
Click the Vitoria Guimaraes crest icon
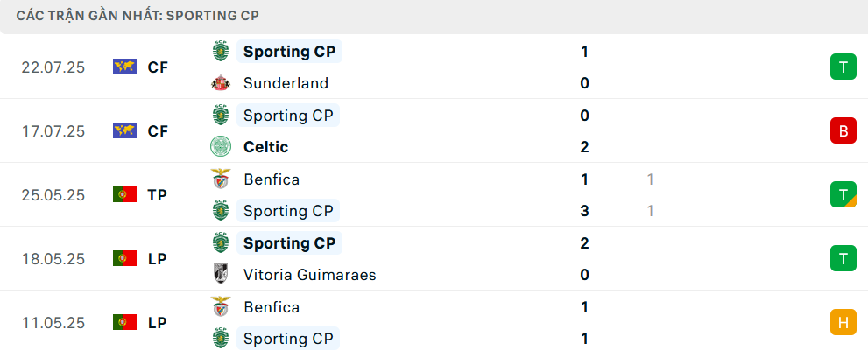point(221,275)
